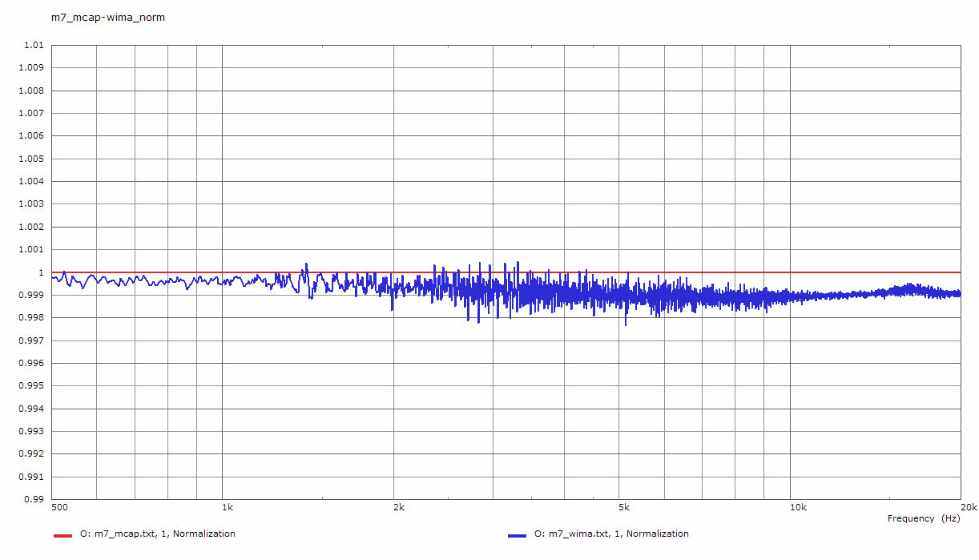Click the red m7_mcap legend color swatch
Viewport: 979px width, 560px height.
[x=62, y=535]
